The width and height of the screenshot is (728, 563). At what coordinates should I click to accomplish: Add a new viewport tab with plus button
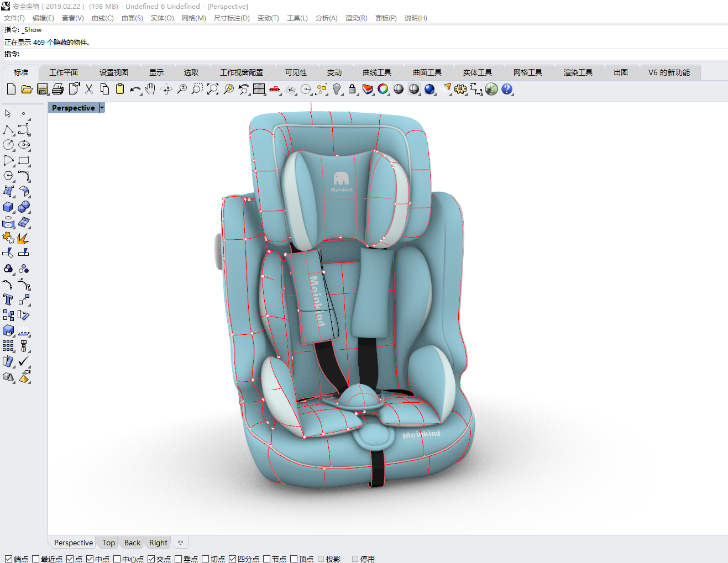180,543
